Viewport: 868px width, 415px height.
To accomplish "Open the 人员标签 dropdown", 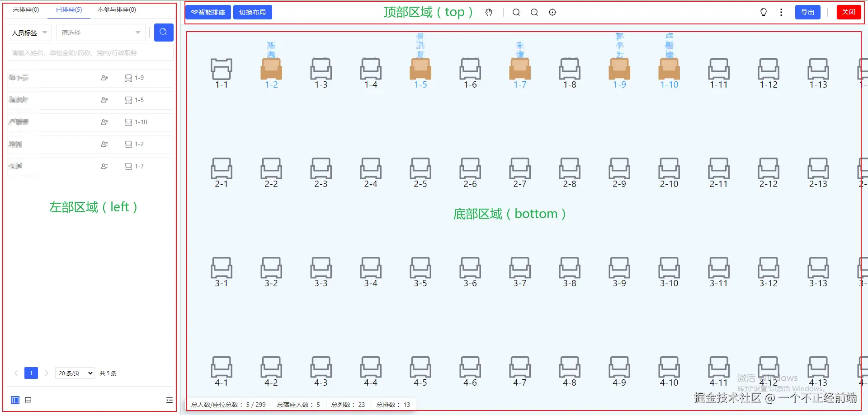I will point(29,32).
